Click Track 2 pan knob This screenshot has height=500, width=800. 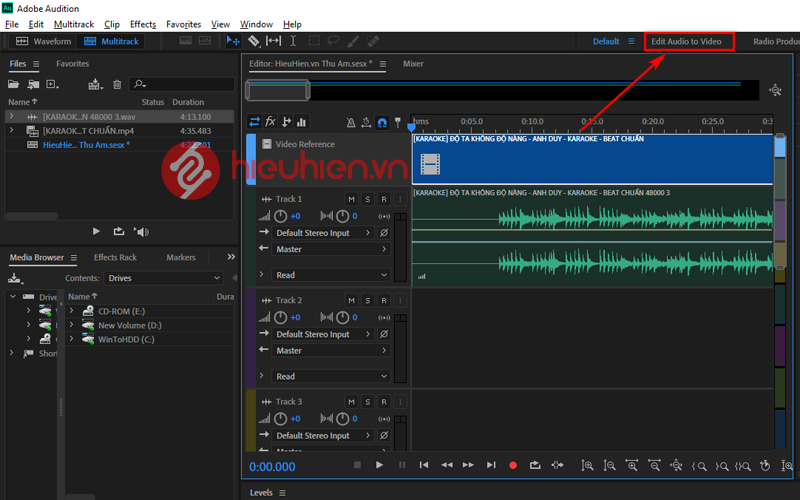[342, 317]
